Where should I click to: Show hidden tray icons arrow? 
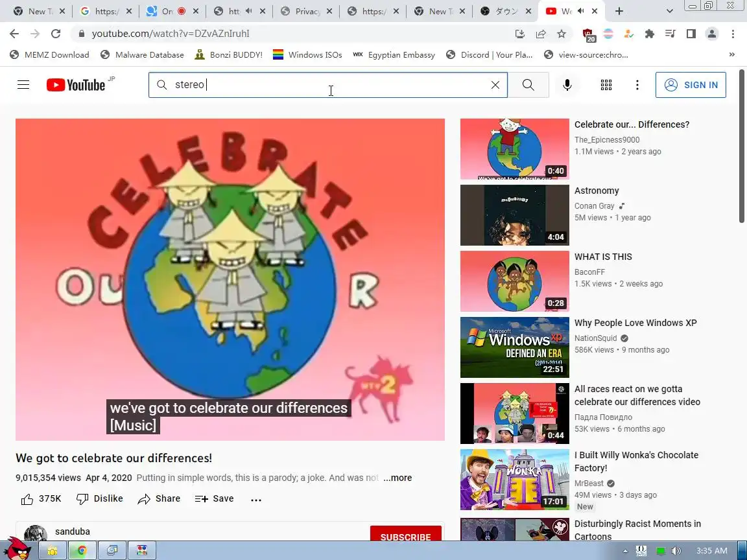click(x=625, y=552)
